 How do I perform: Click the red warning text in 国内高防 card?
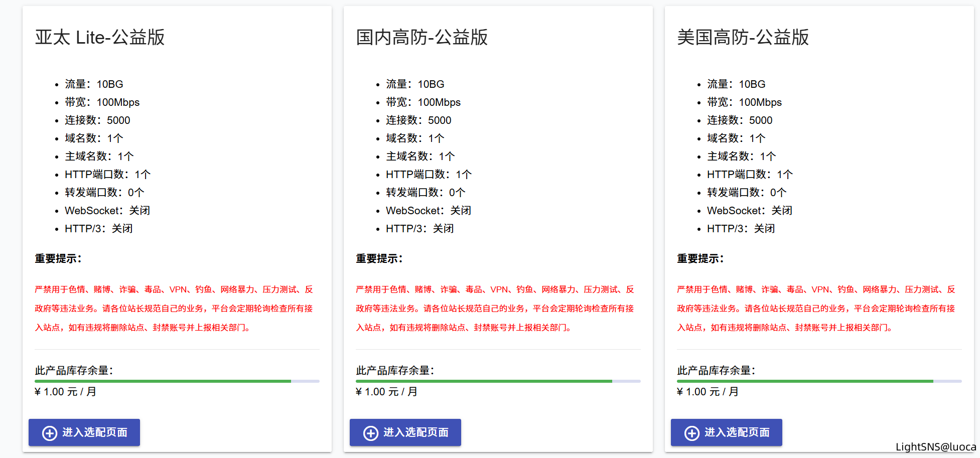point(495,309)
